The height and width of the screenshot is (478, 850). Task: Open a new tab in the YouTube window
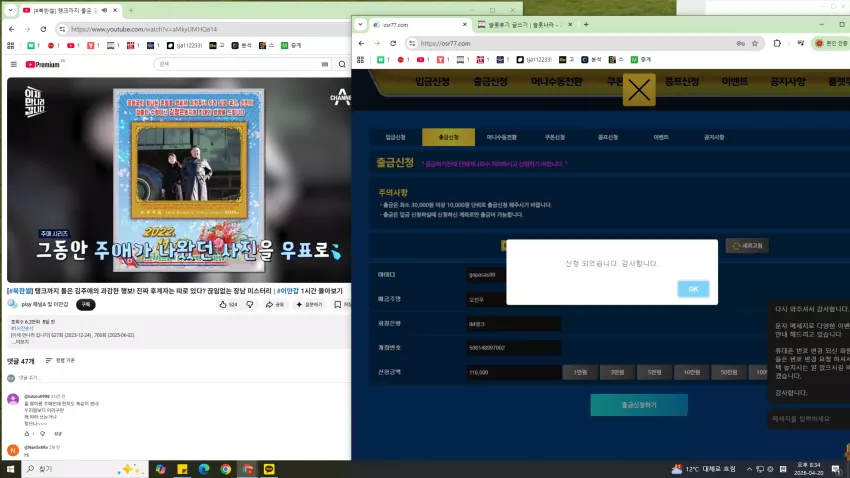pos(131,10)
